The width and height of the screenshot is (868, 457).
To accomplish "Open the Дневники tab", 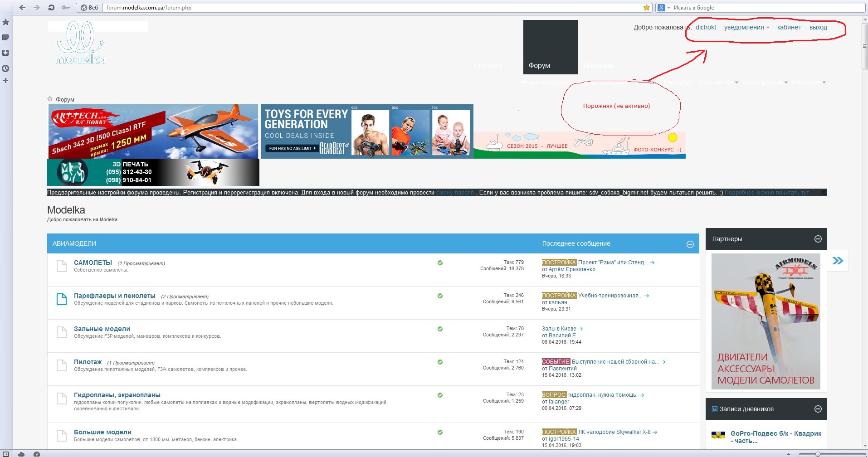I will (599, 65).
